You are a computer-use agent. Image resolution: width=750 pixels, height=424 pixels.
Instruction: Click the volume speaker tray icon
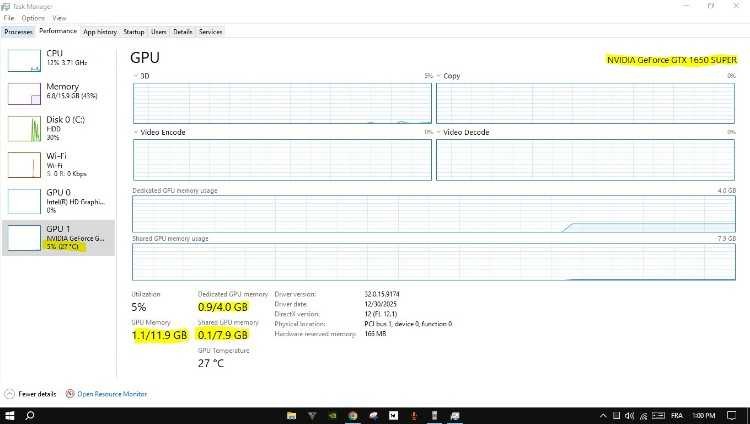(629, 416)
